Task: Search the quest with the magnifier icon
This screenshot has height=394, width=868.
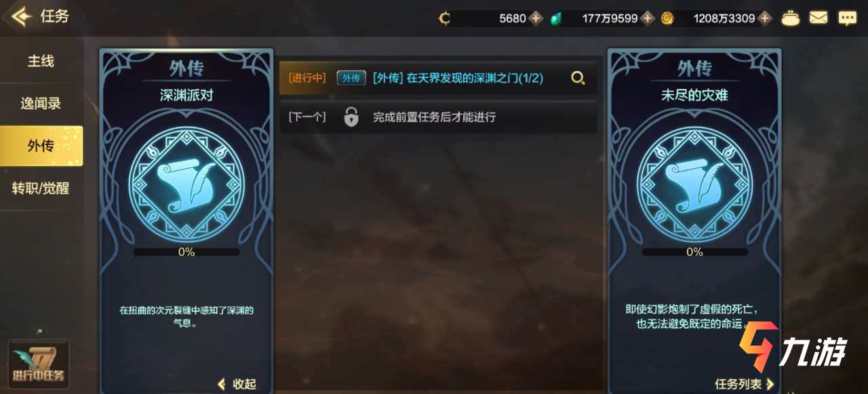Action: (x=578, y=78)
